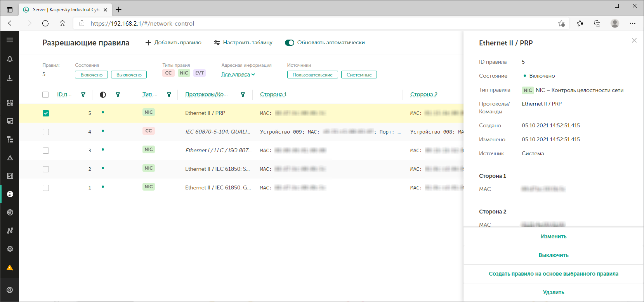Click the download icon in sidebar
Viewport: 644px width, 302px height.
point(10,78)
